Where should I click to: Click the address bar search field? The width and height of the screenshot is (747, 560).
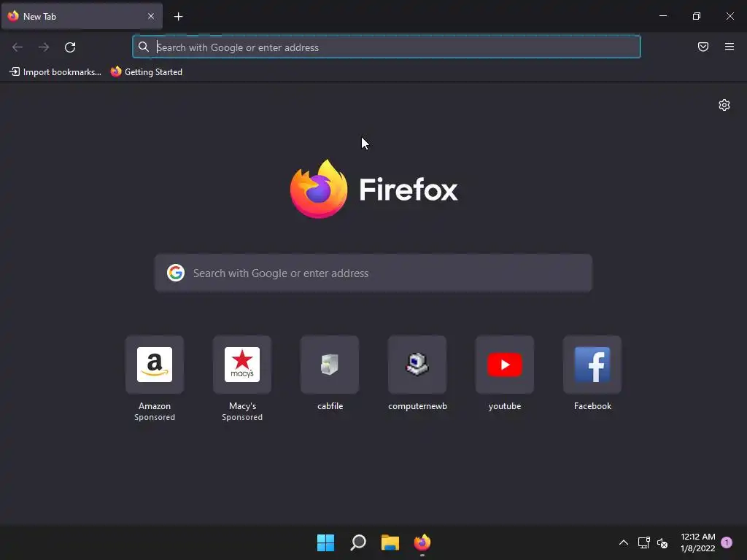(387, 47)
